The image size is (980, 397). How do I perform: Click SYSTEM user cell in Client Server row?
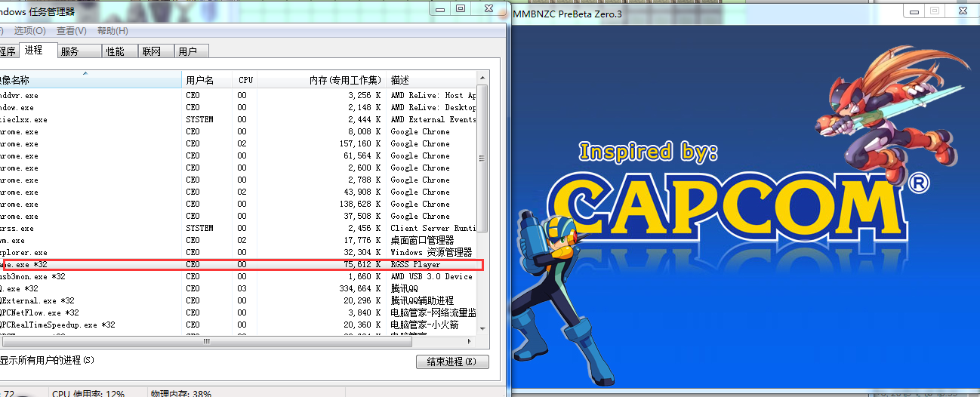(199, 229)
